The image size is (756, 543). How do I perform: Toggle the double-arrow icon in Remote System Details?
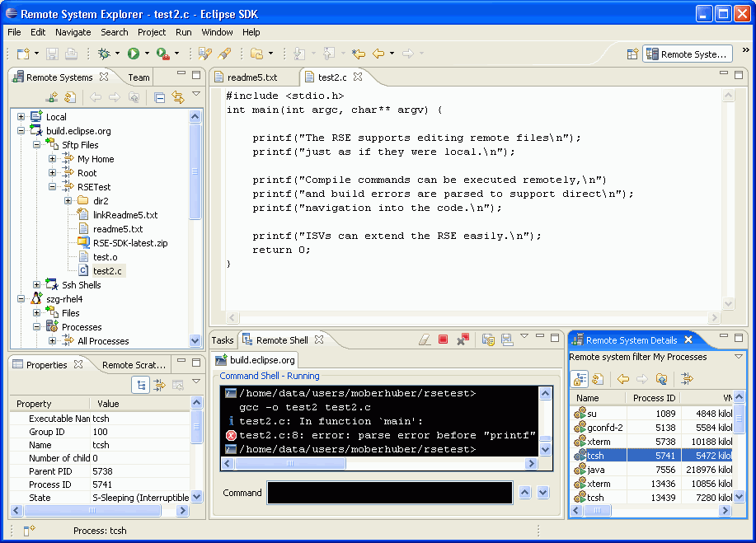pos(687,379)
